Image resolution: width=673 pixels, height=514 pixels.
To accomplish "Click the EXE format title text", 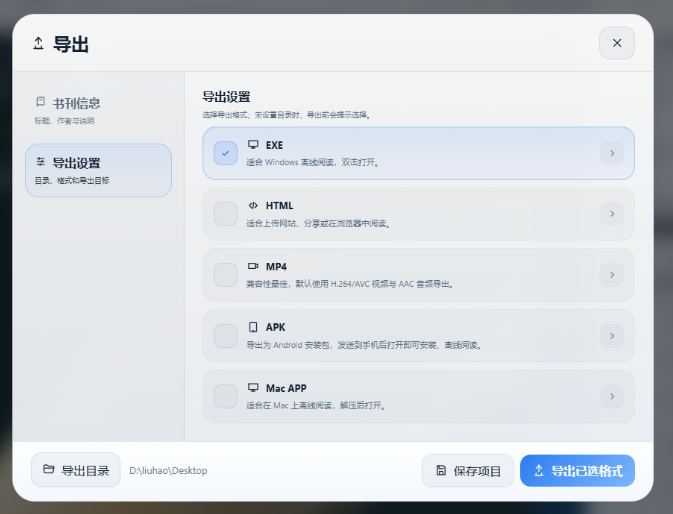I will click(274, 145).
